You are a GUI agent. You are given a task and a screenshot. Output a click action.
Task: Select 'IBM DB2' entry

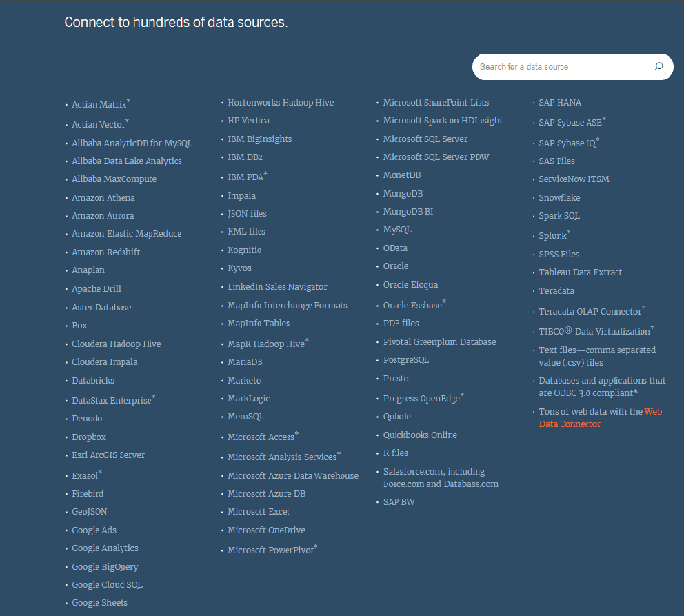245,157
